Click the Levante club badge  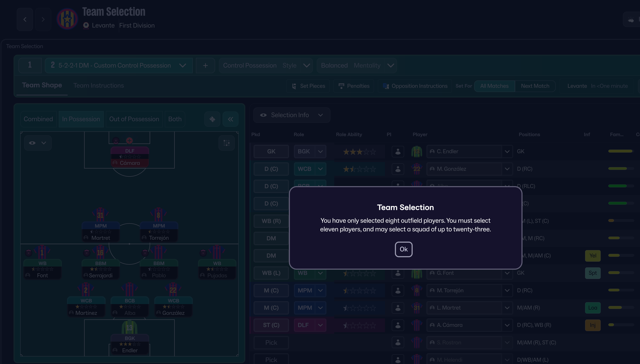67,19
